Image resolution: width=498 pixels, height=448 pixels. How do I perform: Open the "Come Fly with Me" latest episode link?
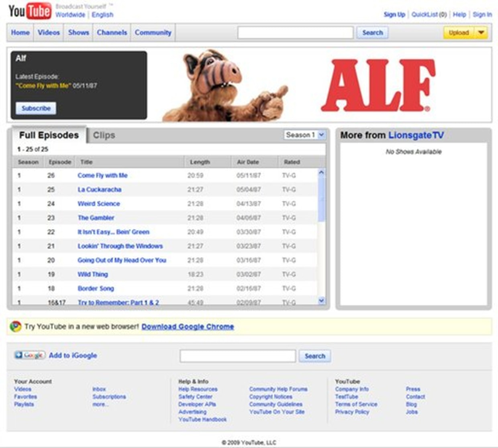pos(43,86)
